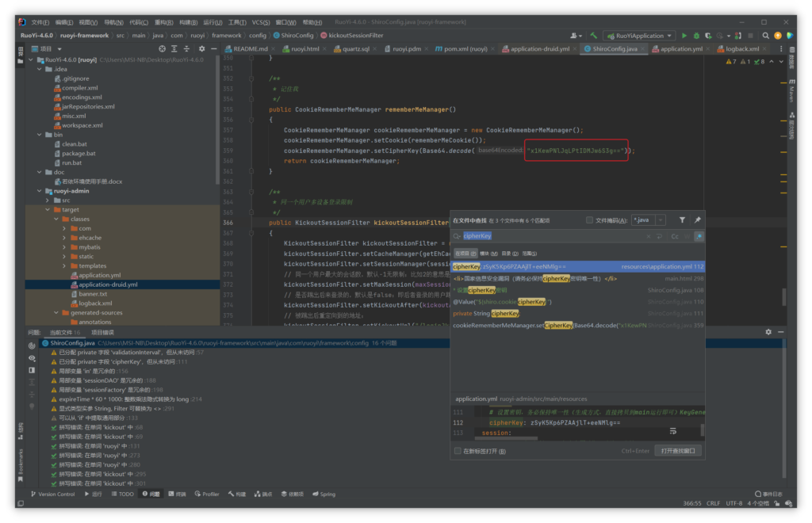Click the ShiroConfig breadcrumb
This screenshot has height=523, width=812.
[293, 36]
